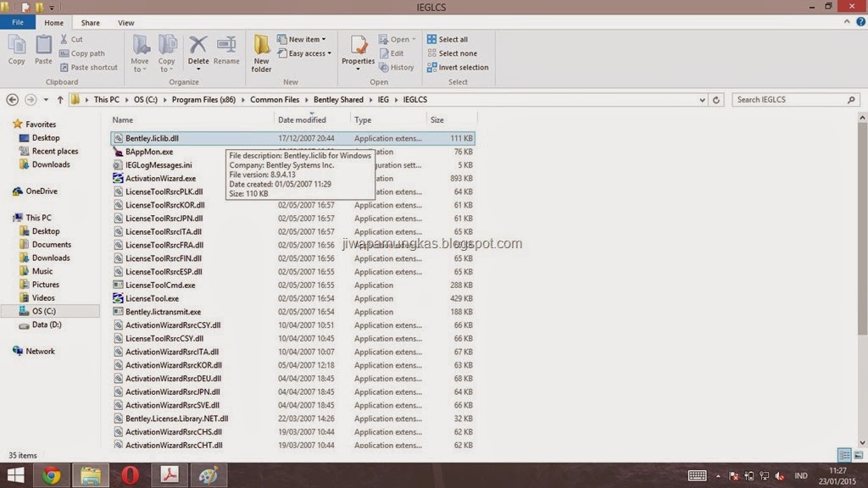Image resolution: width=868 pixels, height=488 pixels.
Task: Open the Easy access dropdown
Action: pos(304,53)
